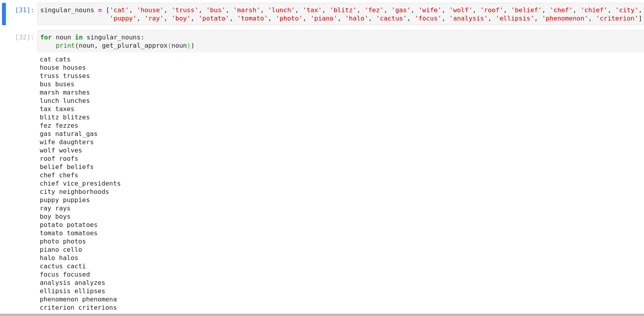Click the output line 'truss trusses'
The width and height of the screenshot is (644, 316).
65,76
